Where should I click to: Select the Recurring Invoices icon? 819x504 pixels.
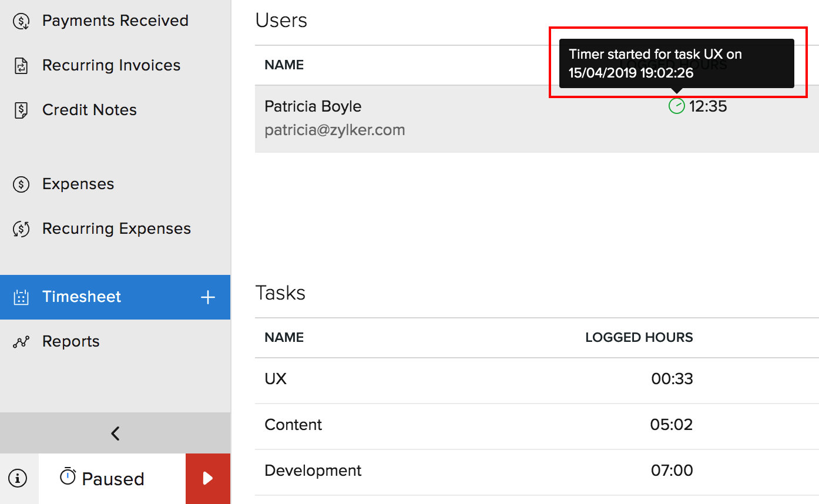point(21,65)
